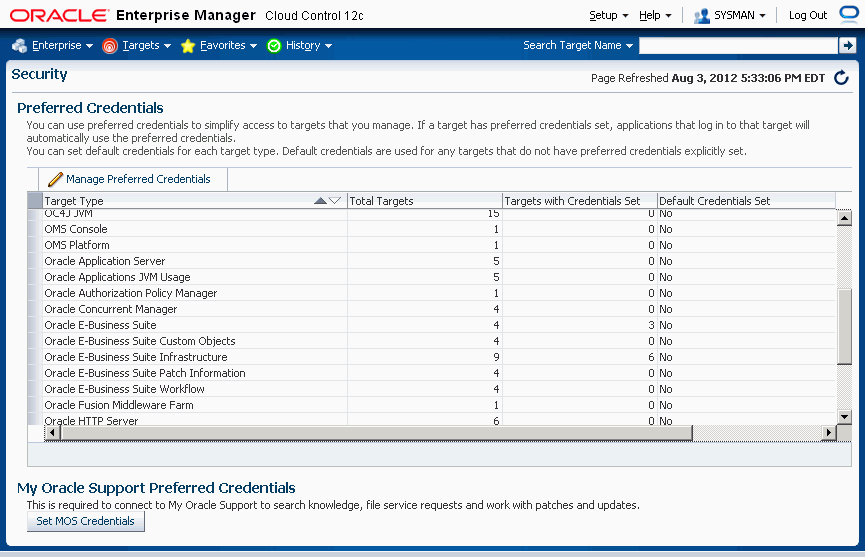865x557 pixels.
Task: Select the OMS Platform row
Action: [431, 245]
